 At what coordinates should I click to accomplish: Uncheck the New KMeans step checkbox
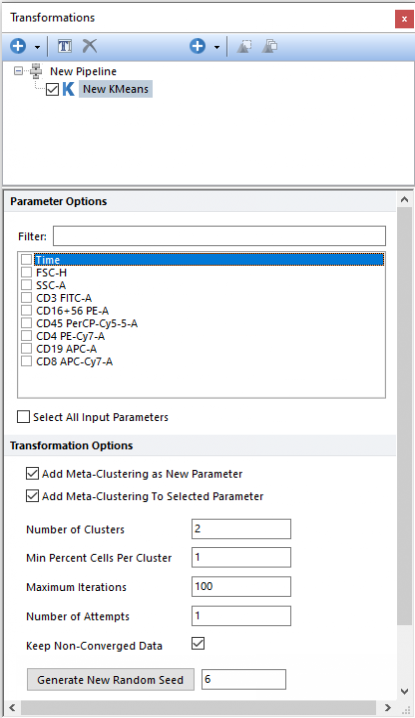[x=52, y=89]
